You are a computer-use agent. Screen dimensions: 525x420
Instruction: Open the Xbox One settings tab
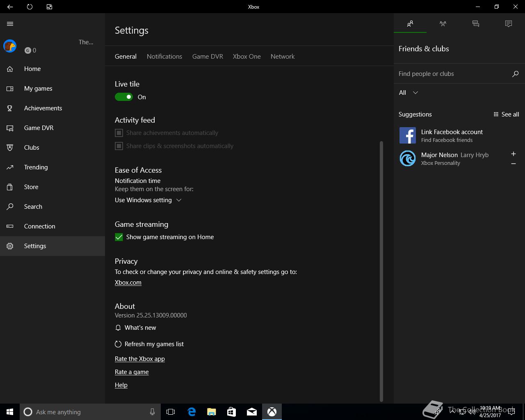[247, 57]
